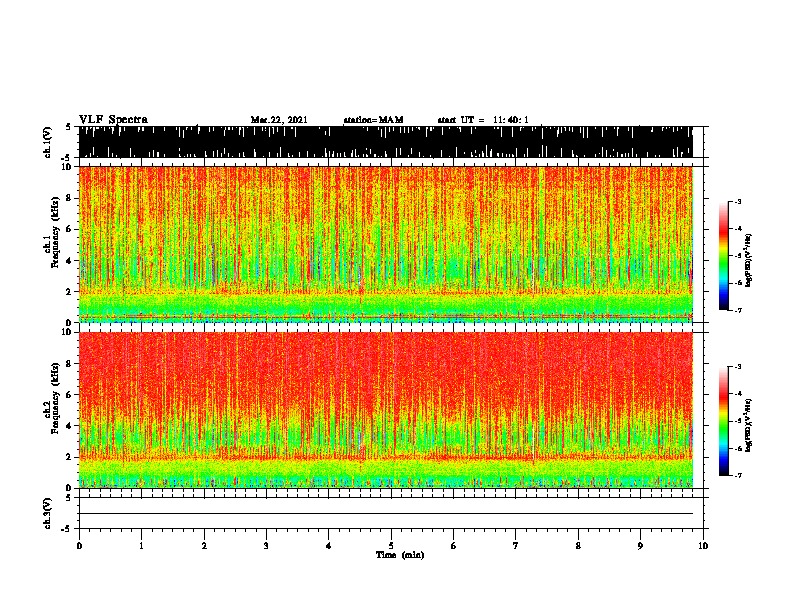Click the "station=MAM" header text
Screen dimensions: 792x612
(373, 120)
